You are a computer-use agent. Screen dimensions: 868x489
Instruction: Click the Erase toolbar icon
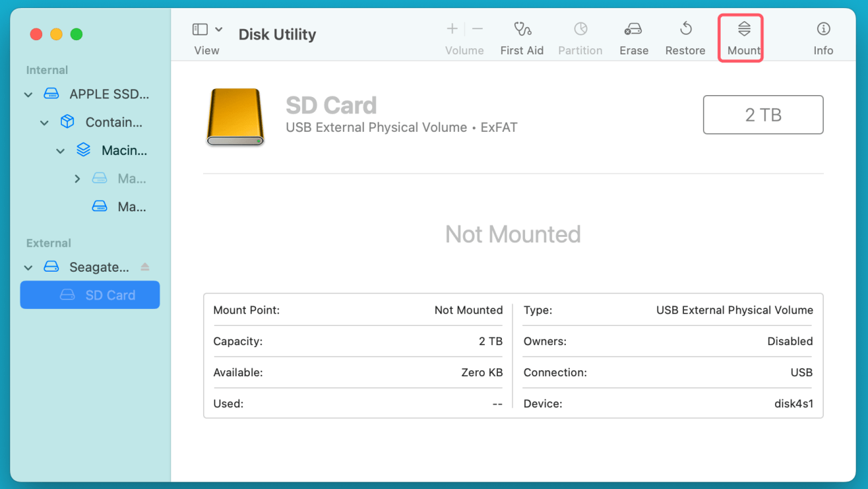[633, 35]
